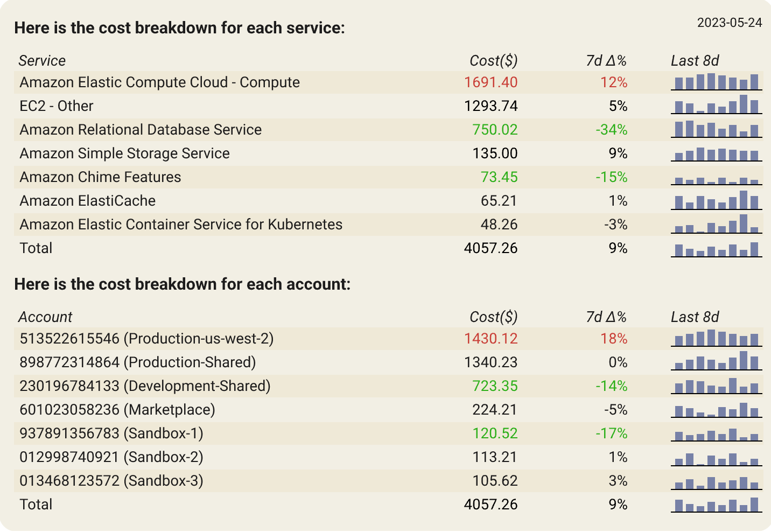
Task: Click the -15% change value
Action: (x=612, y=177)
